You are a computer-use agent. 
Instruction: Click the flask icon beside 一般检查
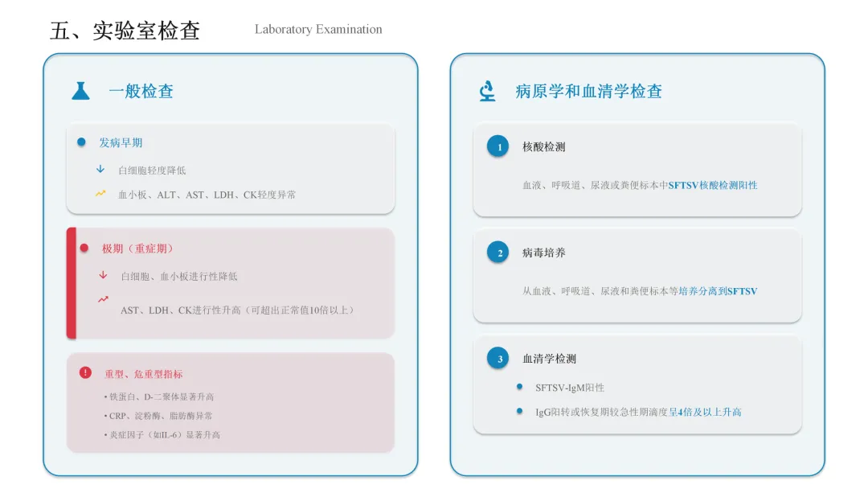pos(80,91)
